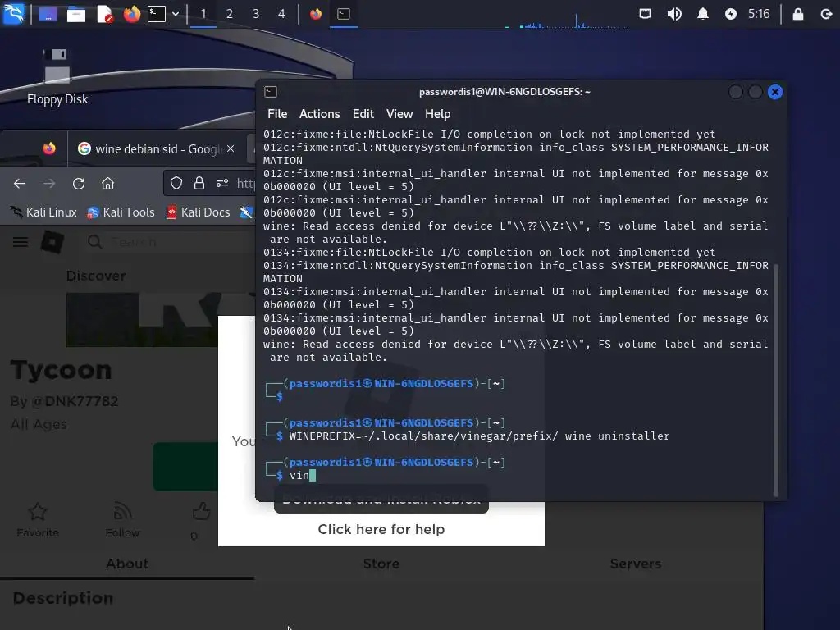Switch to workspace 1
The image size is (840, 630).
pyautogui.click(x=203, y=14)
